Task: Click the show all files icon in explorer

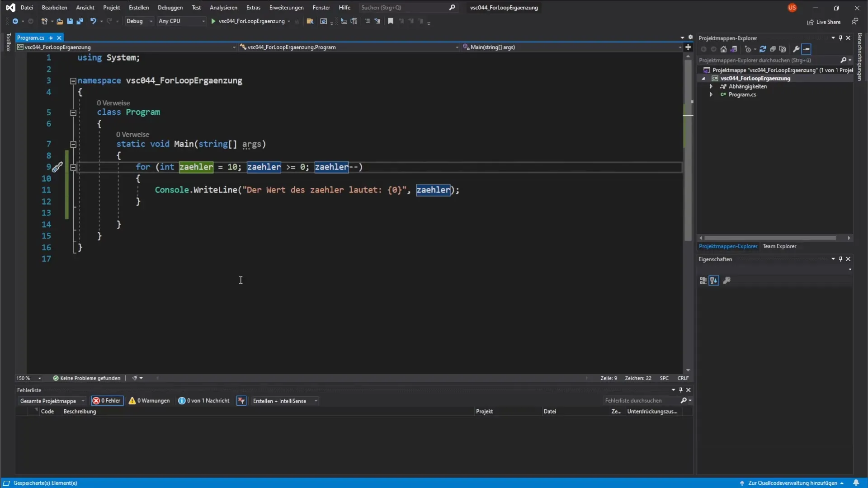Action: 783,49
